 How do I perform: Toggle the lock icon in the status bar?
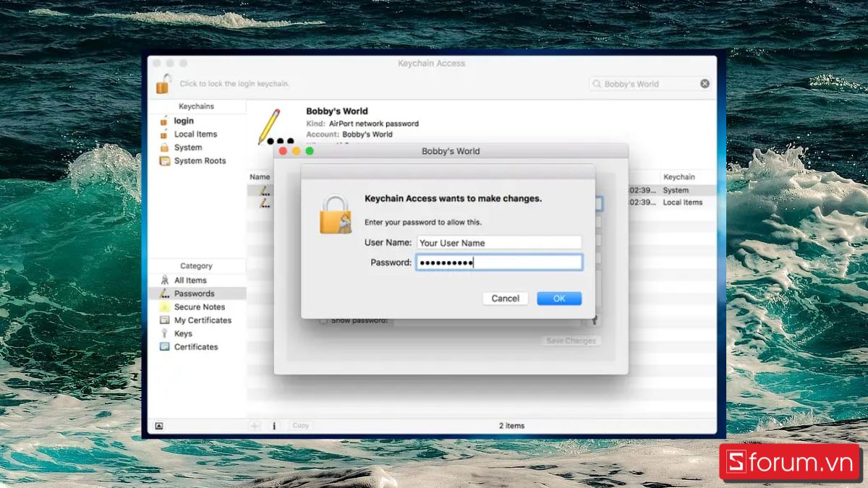tap(159, 426)
